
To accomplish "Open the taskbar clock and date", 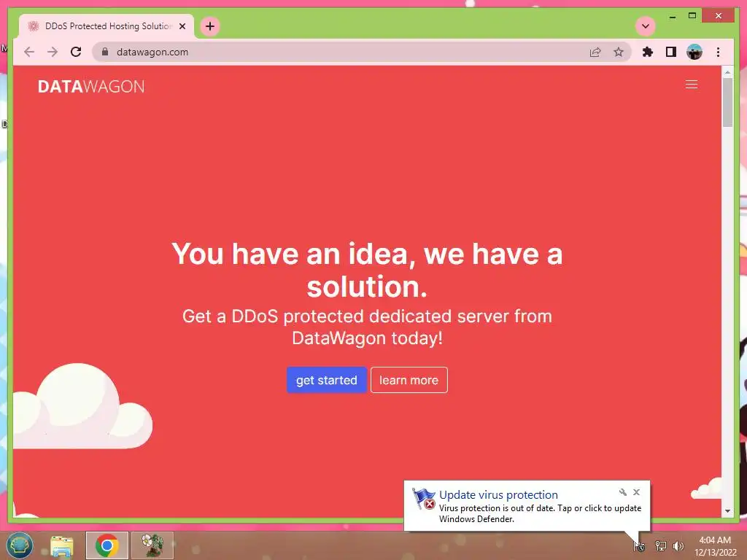I will (x=715, y=546).
